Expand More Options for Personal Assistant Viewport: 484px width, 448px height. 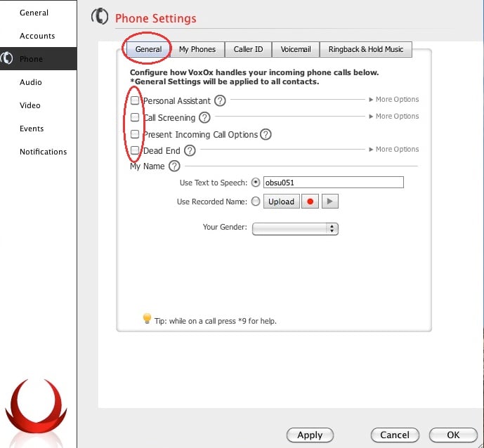pos(394,99)
